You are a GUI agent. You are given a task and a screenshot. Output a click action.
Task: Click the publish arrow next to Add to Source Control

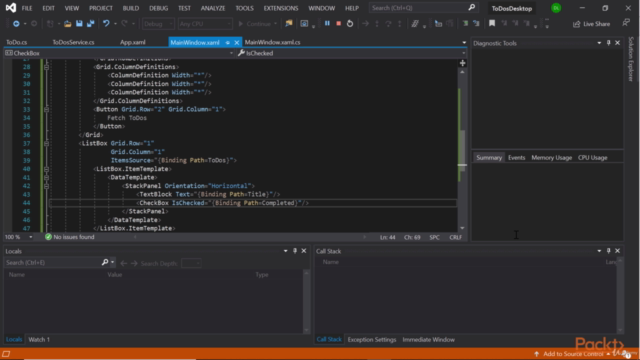(x=537, y=354)
